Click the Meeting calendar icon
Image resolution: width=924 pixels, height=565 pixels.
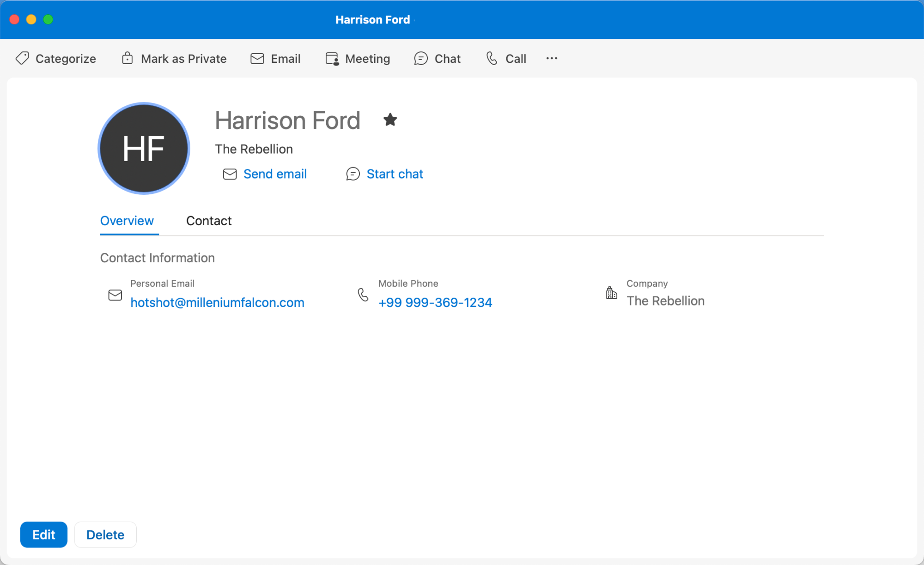[x=332, y=59]
